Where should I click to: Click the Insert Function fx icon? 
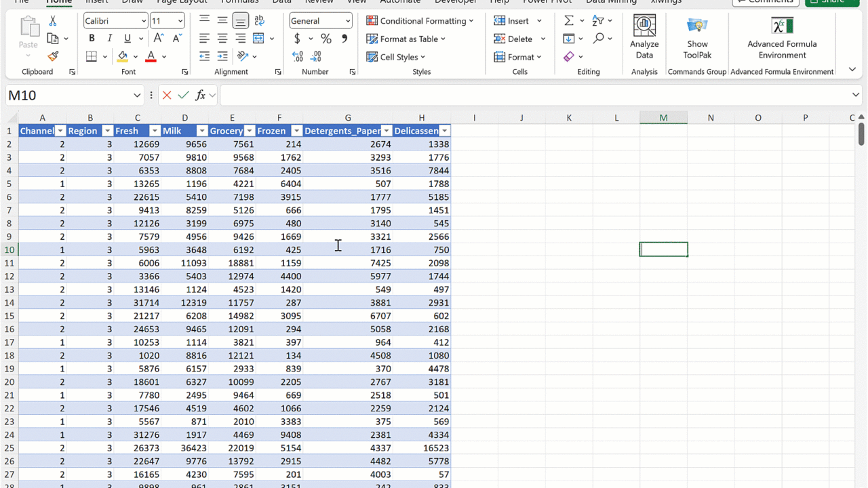point(200,96)
